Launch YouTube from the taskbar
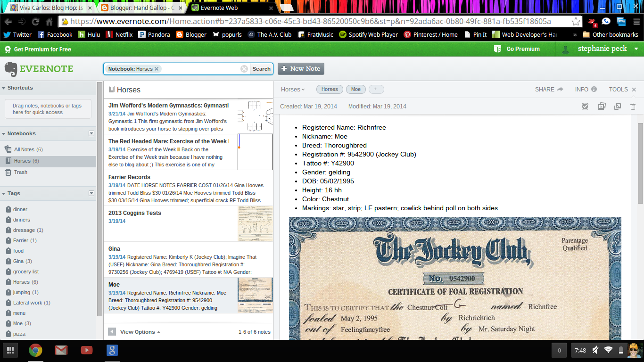Screen dimensions: 644x362 click(x=86, y=350)
